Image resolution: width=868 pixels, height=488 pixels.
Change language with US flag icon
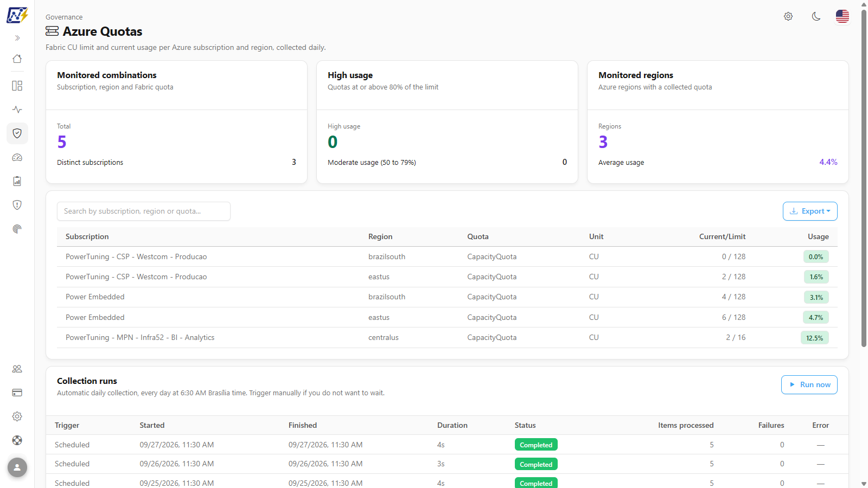(x=843, y=16)
